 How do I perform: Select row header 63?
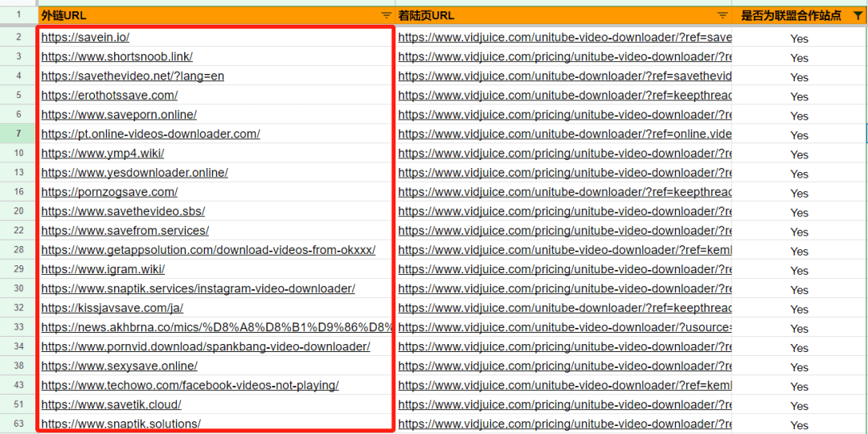coord(18,424)
